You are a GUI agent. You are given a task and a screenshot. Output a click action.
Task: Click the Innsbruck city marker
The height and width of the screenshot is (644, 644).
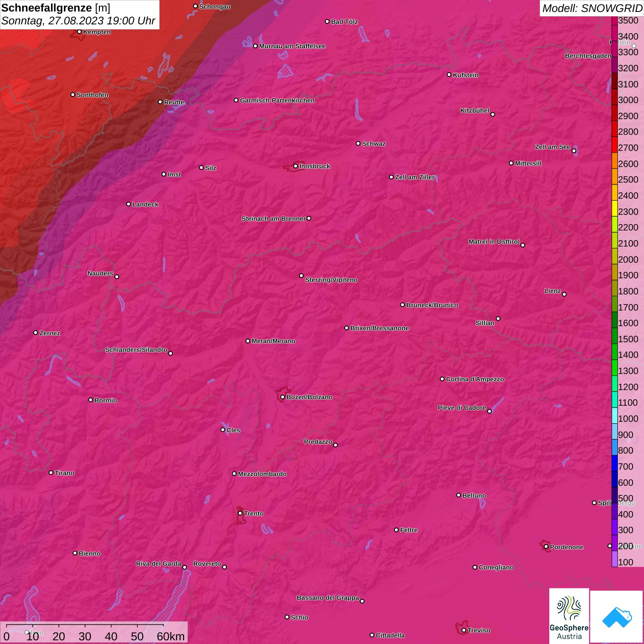tap(295, 166)
